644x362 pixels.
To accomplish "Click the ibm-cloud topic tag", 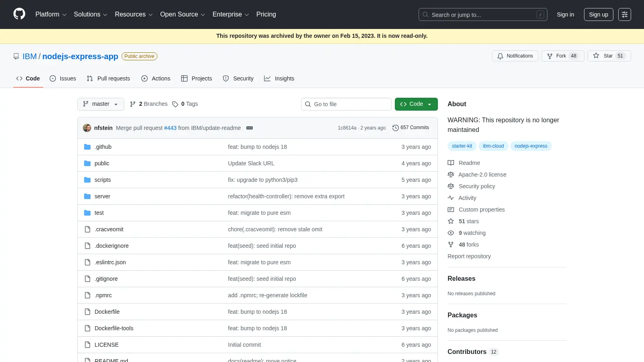I will [x=493, y=146].
